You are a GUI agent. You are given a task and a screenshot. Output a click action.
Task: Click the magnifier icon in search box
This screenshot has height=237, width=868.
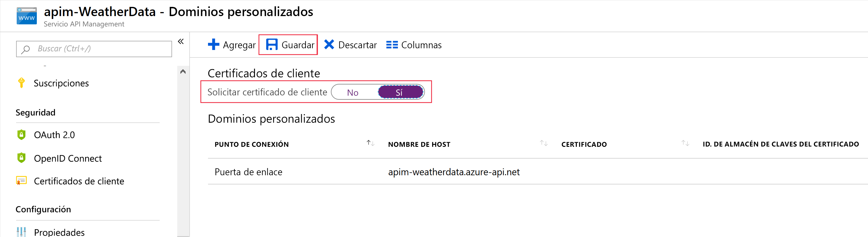coord(26,49)
